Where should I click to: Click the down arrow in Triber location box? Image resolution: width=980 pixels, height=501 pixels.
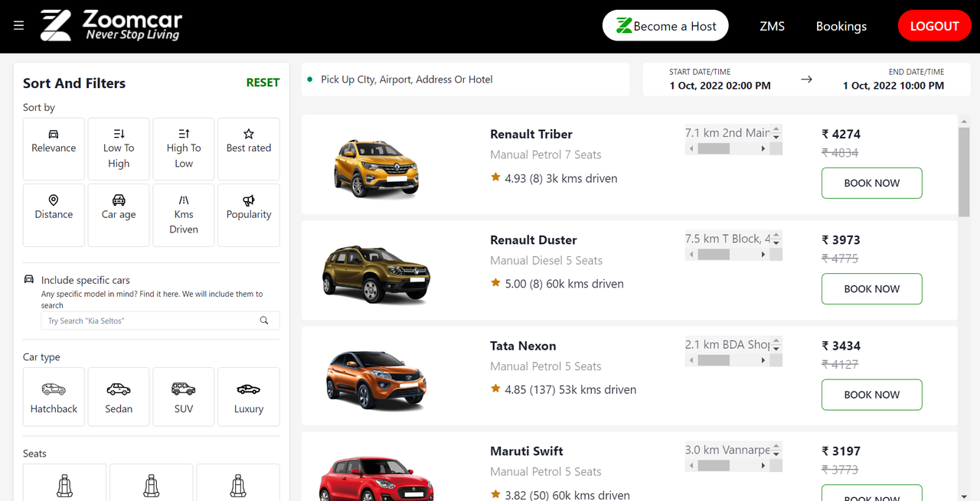click(776, 137)
